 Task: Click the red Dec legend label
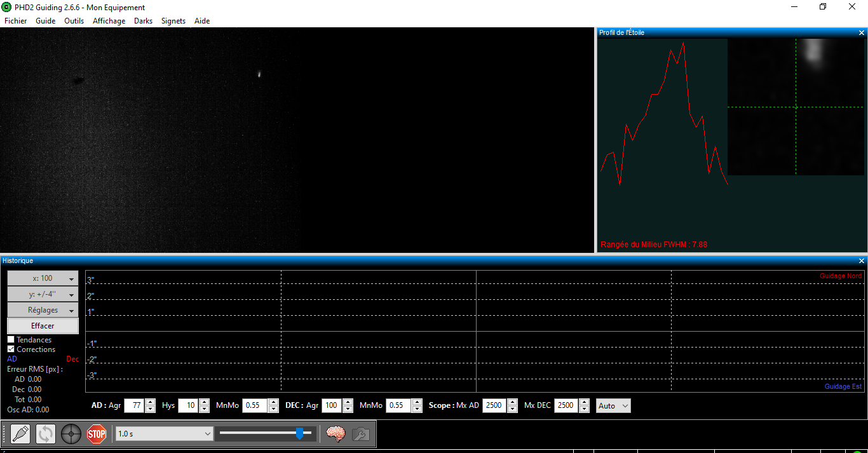[72, 359]
